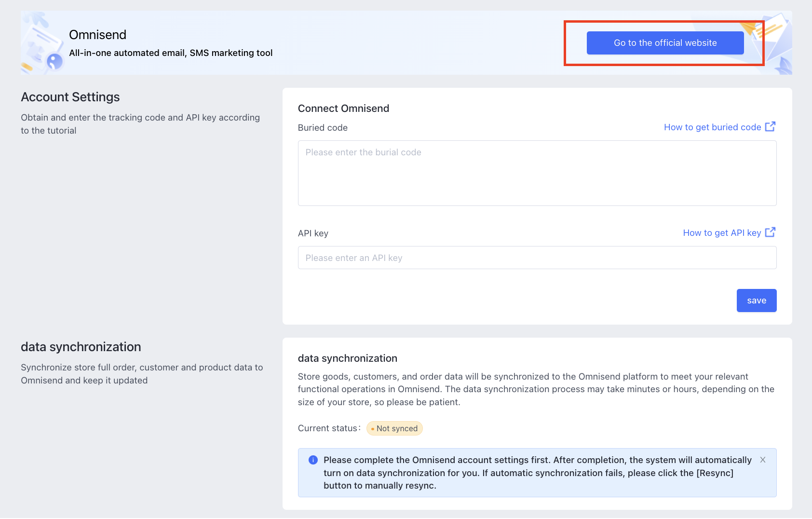Click 'Obtain and enter the tracking code' description
The image size is (812, 519).
coord(140,124)
